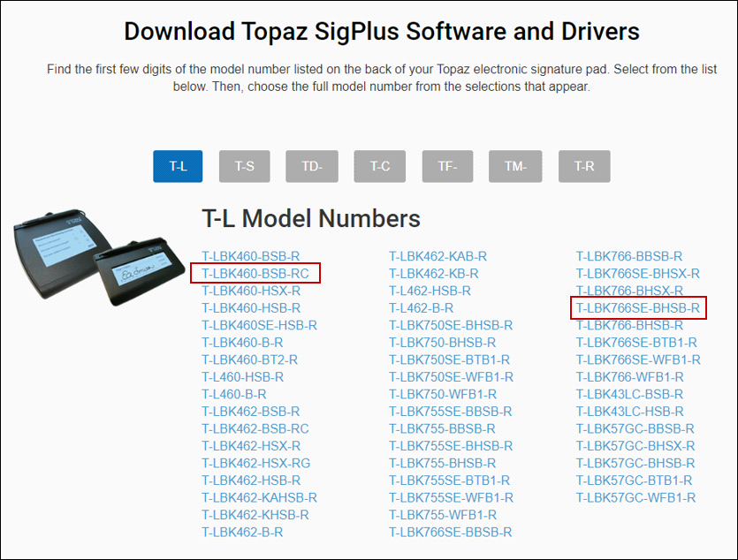Switch to the TM- tab
The image size is (738, 560).
click(x=515, y=166)
